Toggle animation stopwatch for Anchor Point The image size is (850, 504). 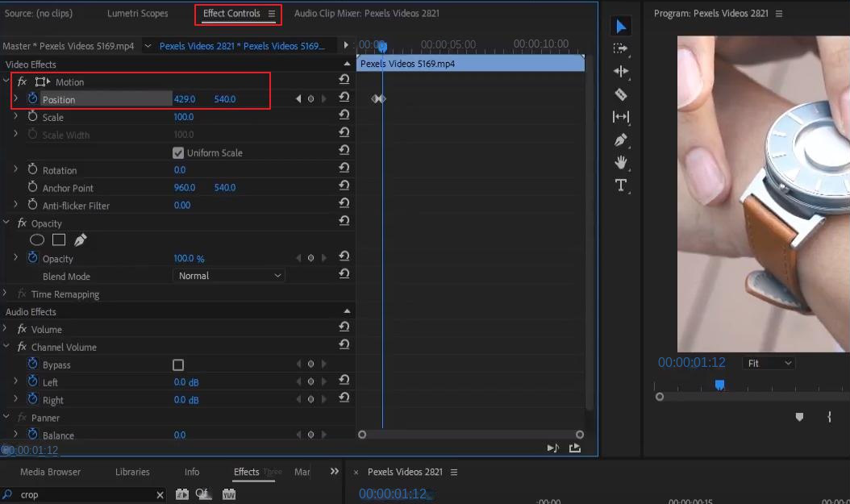point(32,188)
